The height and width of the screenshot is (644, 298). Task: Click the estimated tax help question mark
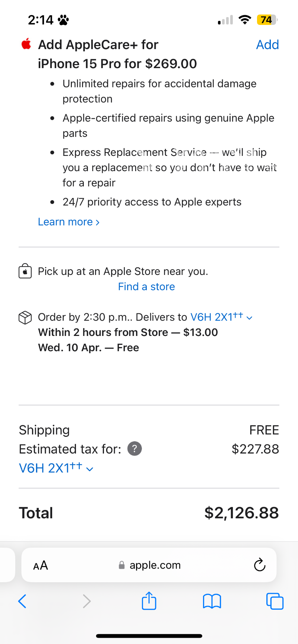134,449
